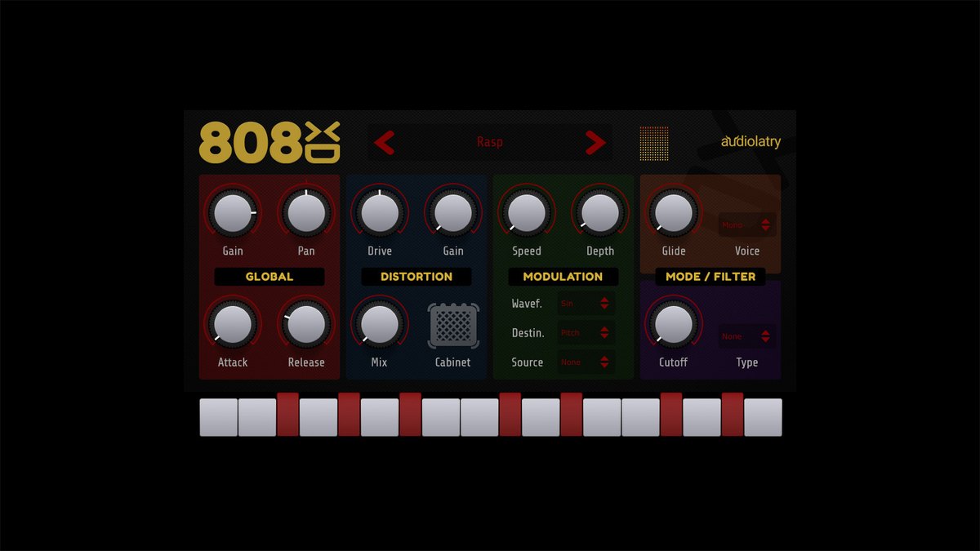Viewport: 980px width, 551px height.
Task: Click the MODE / FILTER section label
Action: coord(710,277)
